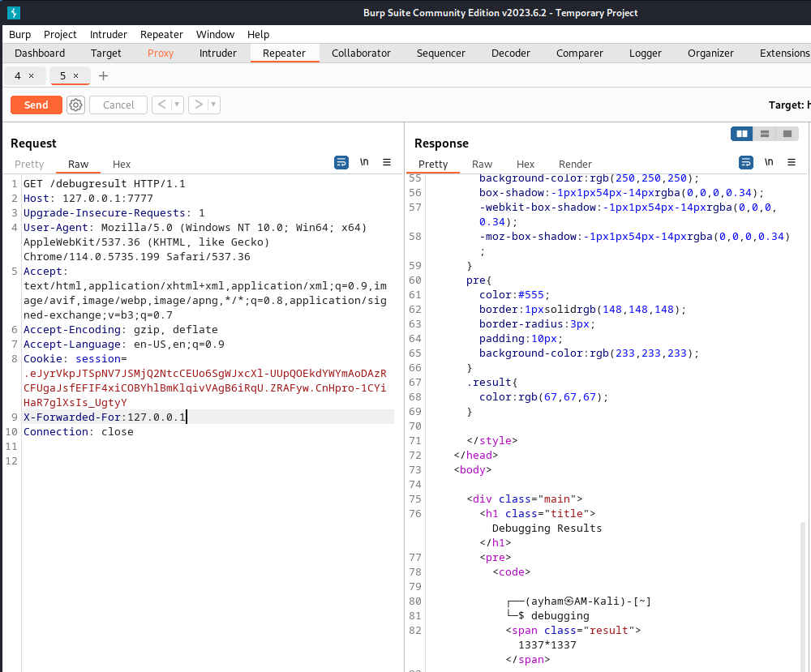Select tabbed combined layout view
The height and width of the screenshot is (672, 811).
pyautogui.click(x=787, y=134)
